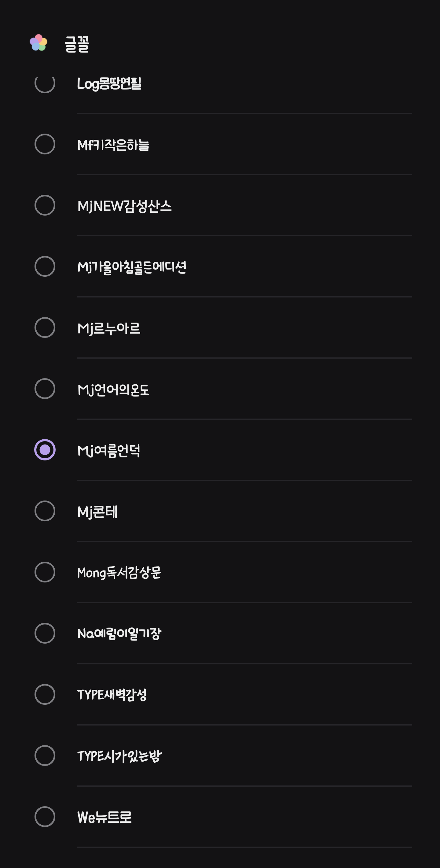Choose the Mj콘테 radio button
The height and width of the screenshot is (868, 440).
[x=45, y=511]
